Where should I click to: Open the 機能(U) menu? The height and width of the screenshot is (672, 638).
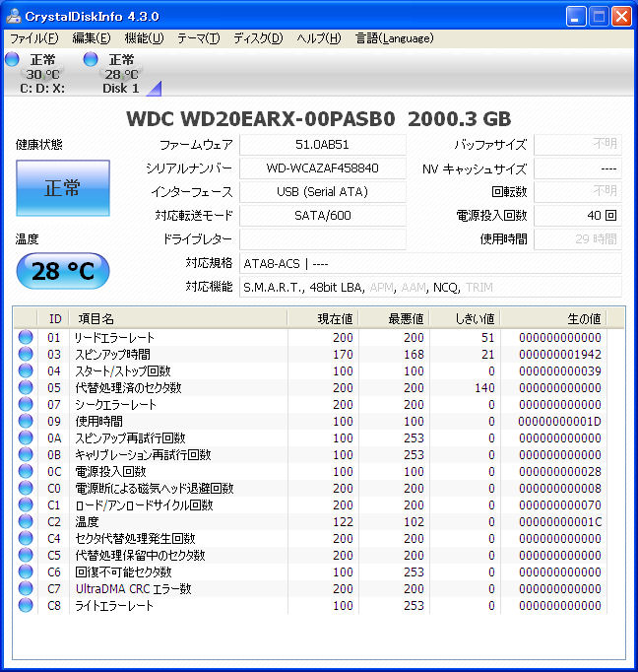tap(144, 38)
